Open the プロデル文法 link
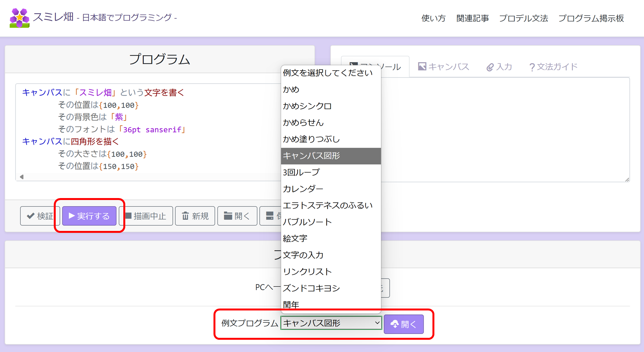644x352 pixels. 523,18
